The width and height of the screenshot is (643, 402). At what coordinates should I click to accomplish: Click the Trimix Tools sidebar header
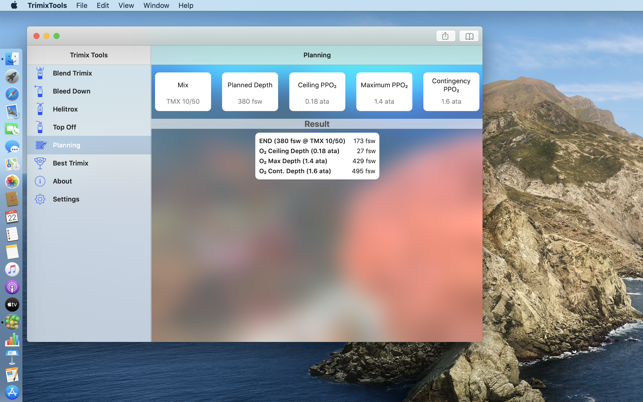89,55
